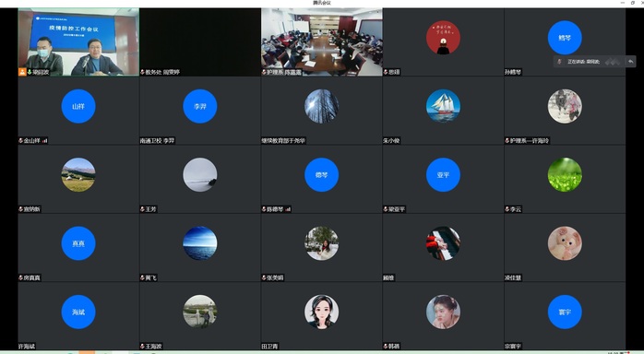
Task: Select the blue avatar labeled 亚平
Action: coord(443,175)
